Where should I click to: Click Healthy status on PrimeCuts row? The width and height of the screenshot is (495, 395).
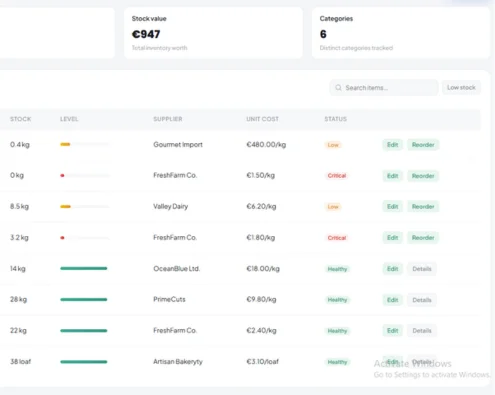point(337,300)
